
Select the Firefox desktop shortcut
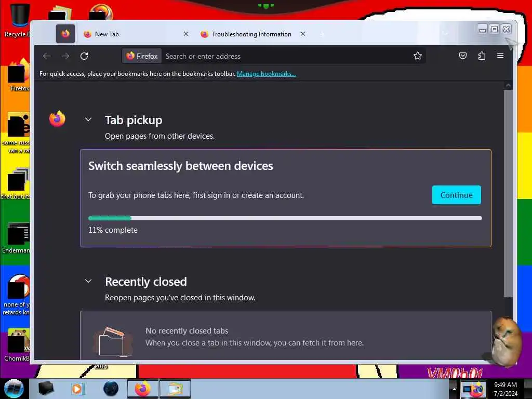coord(19,75)
